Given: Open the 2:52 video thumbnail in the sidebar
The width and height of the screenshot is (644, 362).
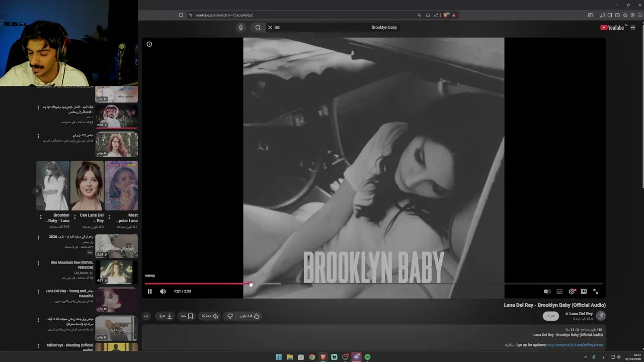Looking at the screenshot, I should [x=116, y=116].
